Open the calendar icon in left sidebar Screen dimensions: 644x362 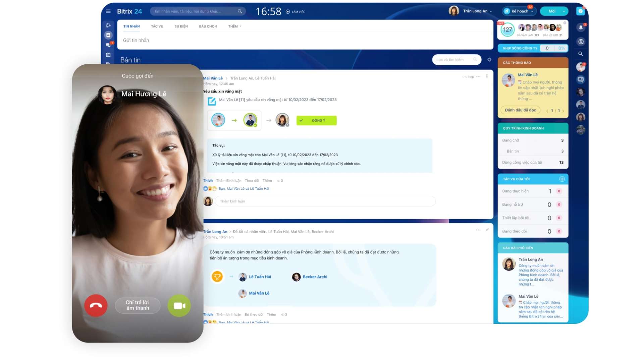coord(108,55)
